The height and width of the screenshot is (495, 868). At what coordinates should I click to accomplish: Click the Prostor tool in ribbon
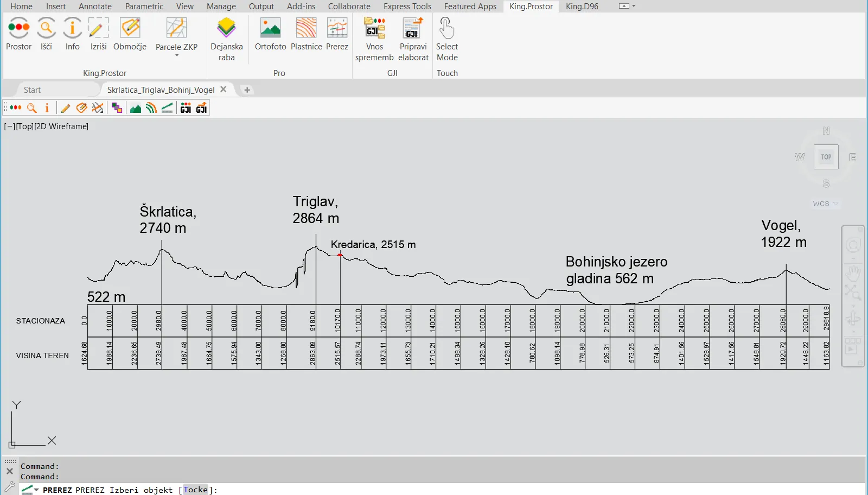point(19,34)
